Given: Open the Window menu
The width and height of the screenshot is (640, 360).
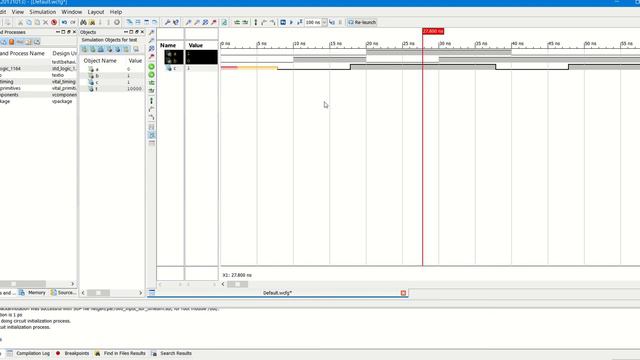Looking at the screenshot, I should pyautogui.click(x=71, y=12).
